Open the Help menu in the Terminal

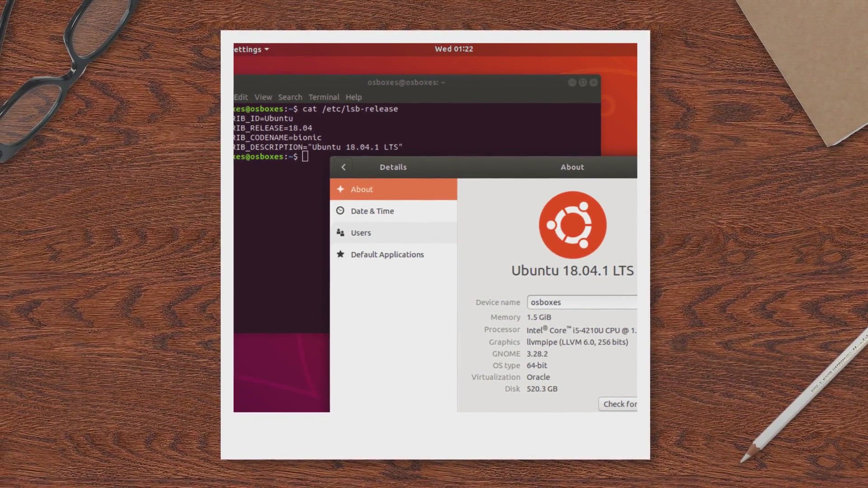354,97
